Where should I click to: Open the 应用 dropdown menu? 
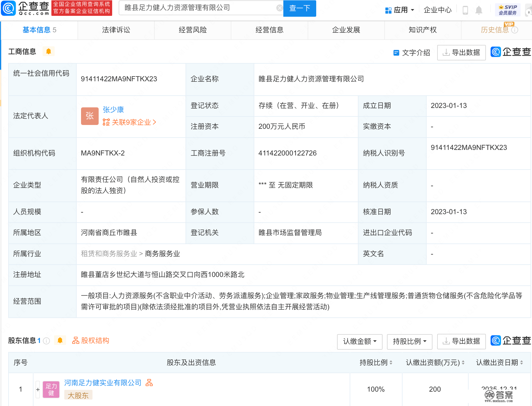coord(400,10)
